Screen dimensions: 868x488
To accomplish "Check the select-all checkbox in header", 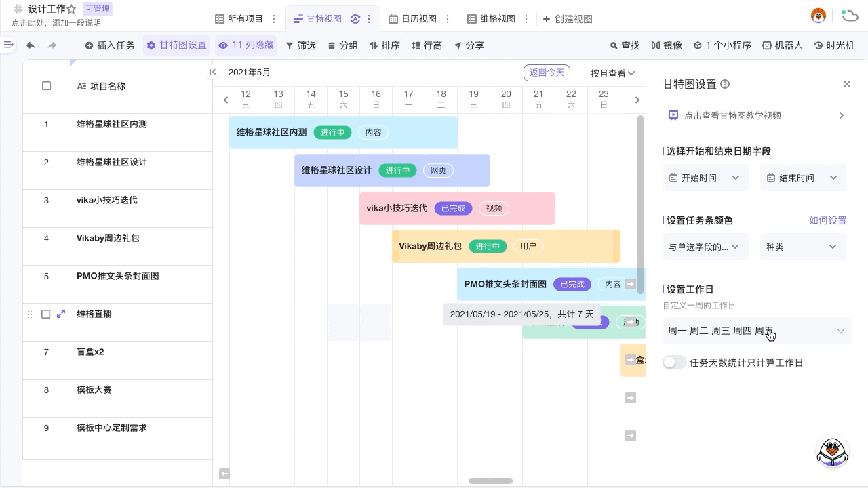I will [46, 86].
